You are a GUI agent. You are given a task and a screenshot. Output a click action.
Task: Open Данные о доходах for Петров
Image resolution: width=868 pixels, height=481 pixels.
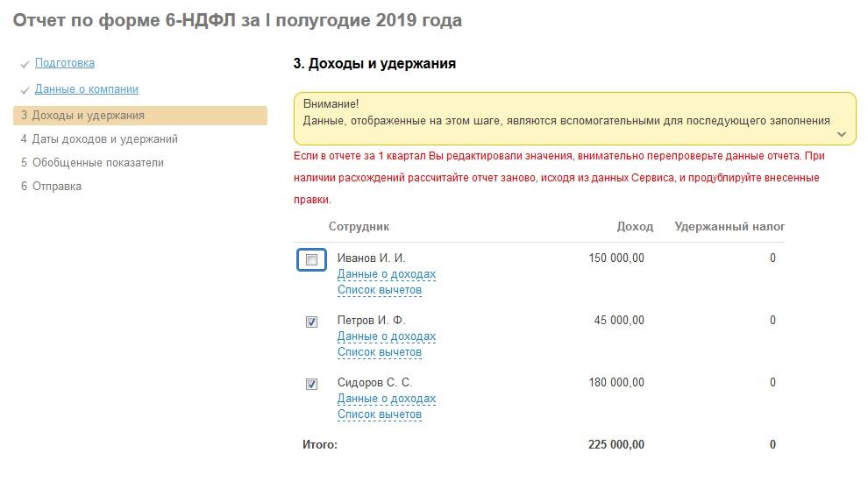click(387, 336)
